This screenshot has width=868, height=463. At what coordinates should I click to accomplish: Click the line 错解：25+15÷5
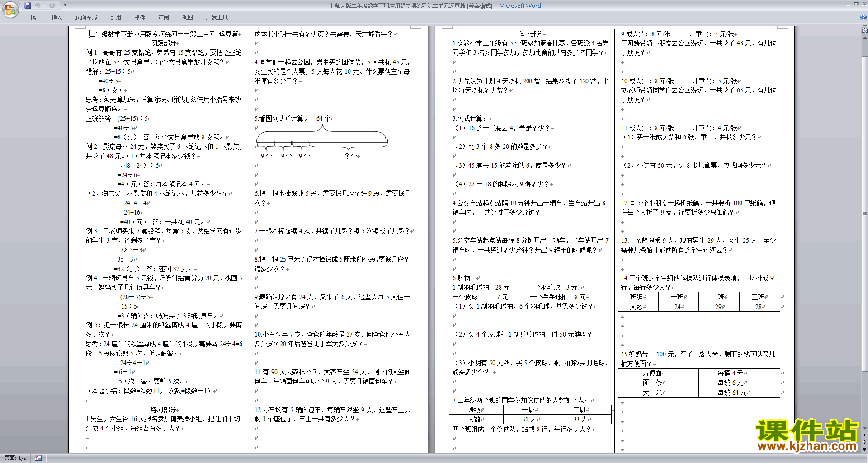pos(108,71)
